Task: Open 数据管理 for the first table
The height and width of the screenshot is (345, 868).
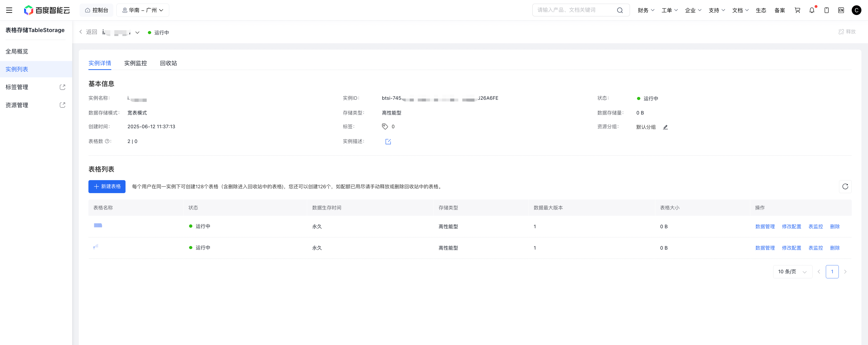Action: click(765, 227)
